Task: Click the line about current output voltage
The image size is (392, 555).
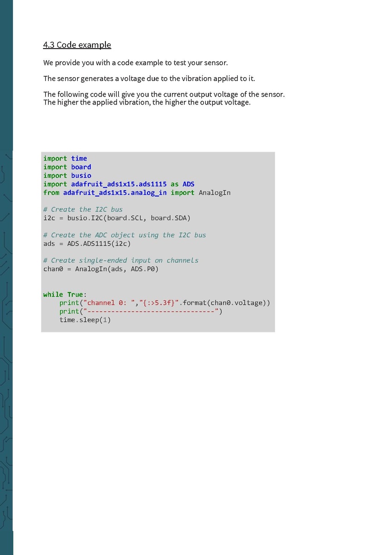Action: pyautogui.click(x=164, y=94)
